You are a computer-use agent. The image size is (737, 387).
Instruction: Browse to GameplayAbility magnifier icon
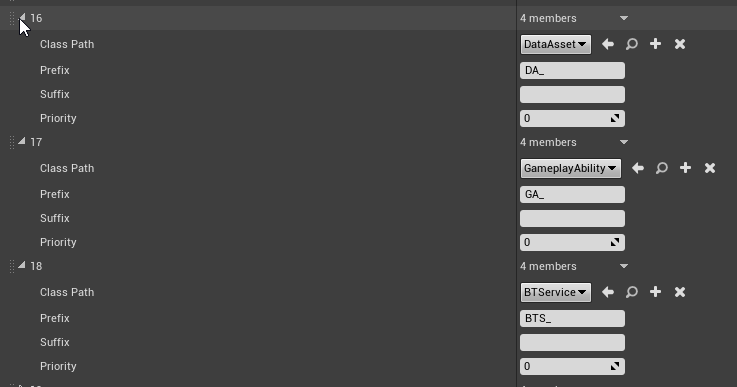(662, 168)
